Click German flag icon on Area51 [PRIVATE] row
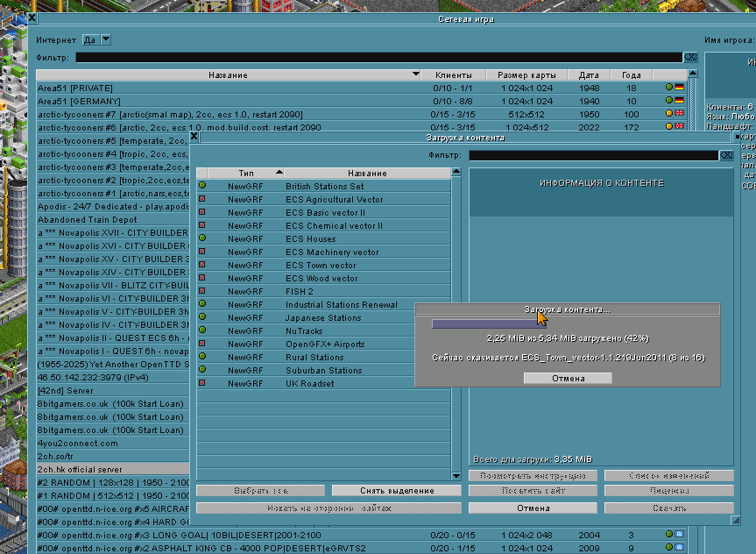Image resolution: width=756 pixels, height=554 pixels. pos(679,88)
